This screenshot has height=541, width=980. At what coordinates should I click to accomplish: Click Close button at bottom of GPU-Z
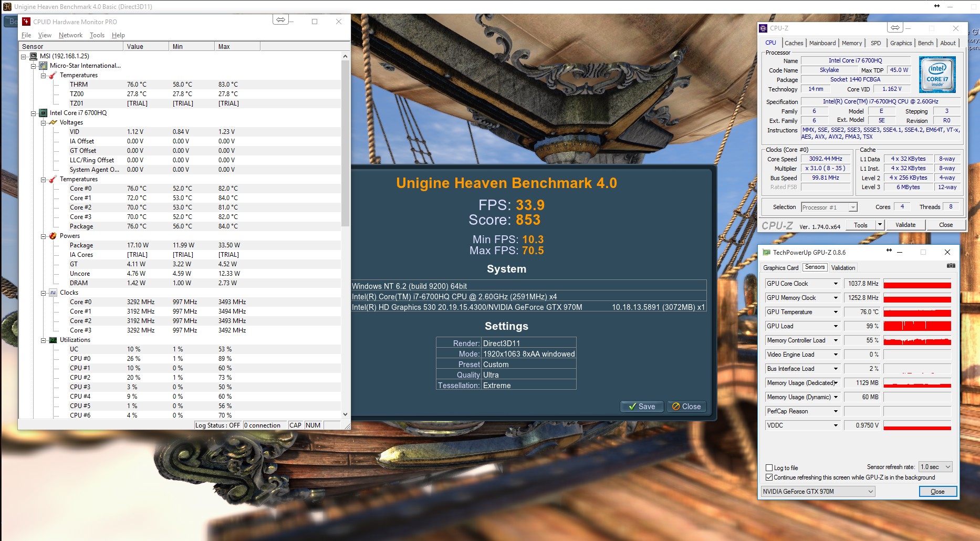[937, 492]
